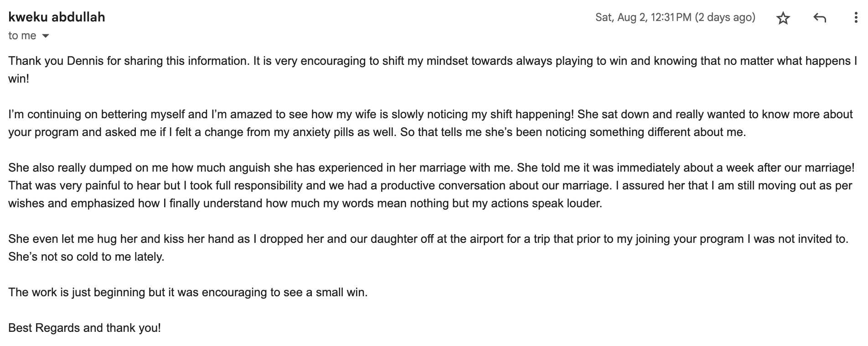Click the sentence 'She's not so cold to me lately.'
Viewport: 868px width, 346px height.
86,257
